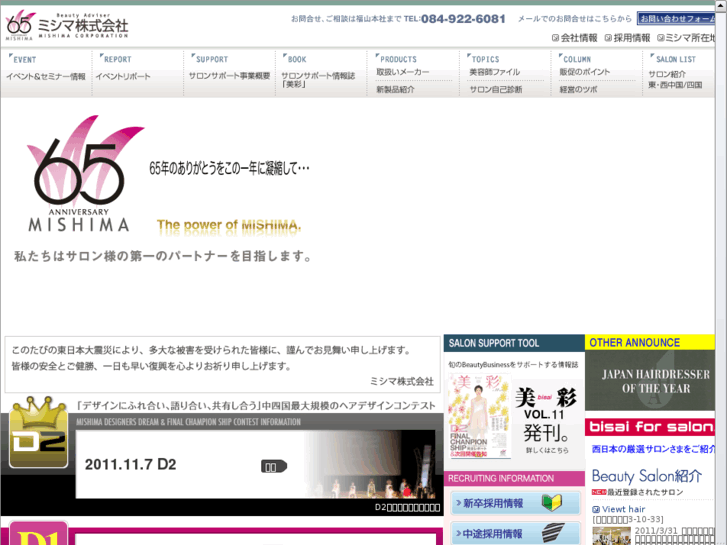Viewport: 727px width, 545px height.
Task: Open 経営のツボ menu item
Action: point(578,89)
